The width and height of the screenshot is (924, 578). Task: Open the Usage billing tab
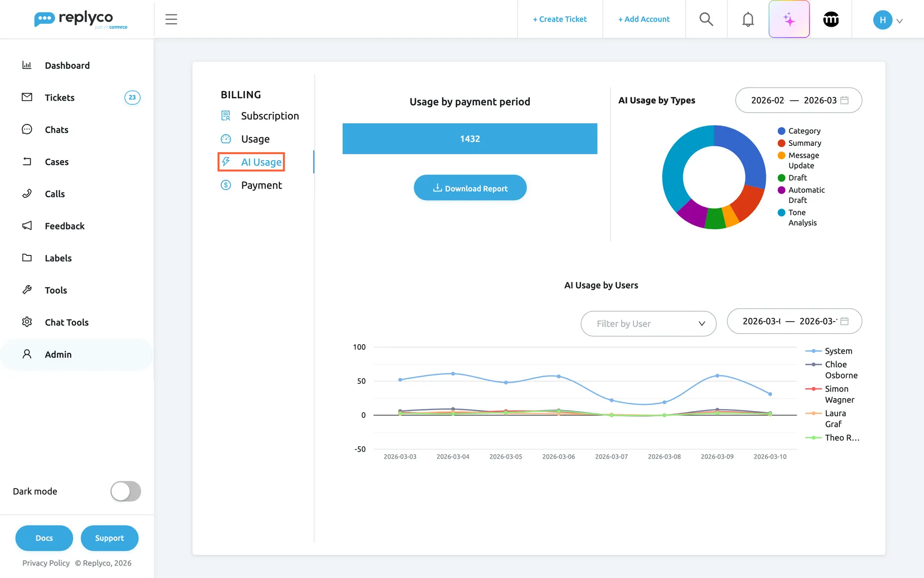245,139
